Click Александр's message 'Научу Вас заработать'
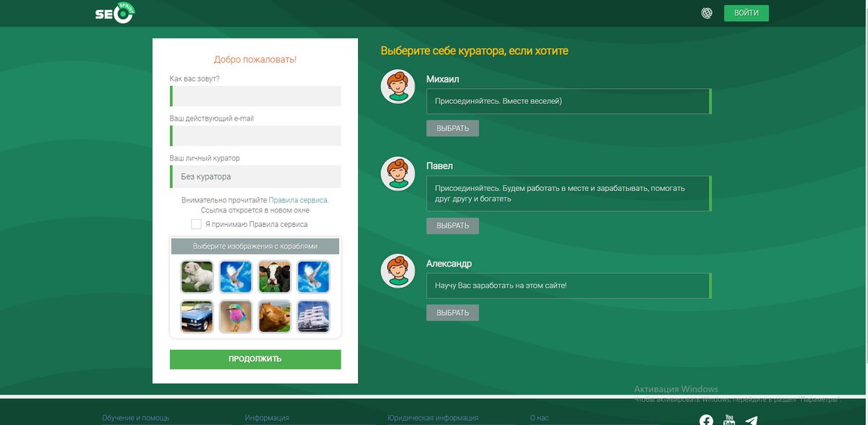The width and height of the screenshot is (868, 425). click(569, 286)
